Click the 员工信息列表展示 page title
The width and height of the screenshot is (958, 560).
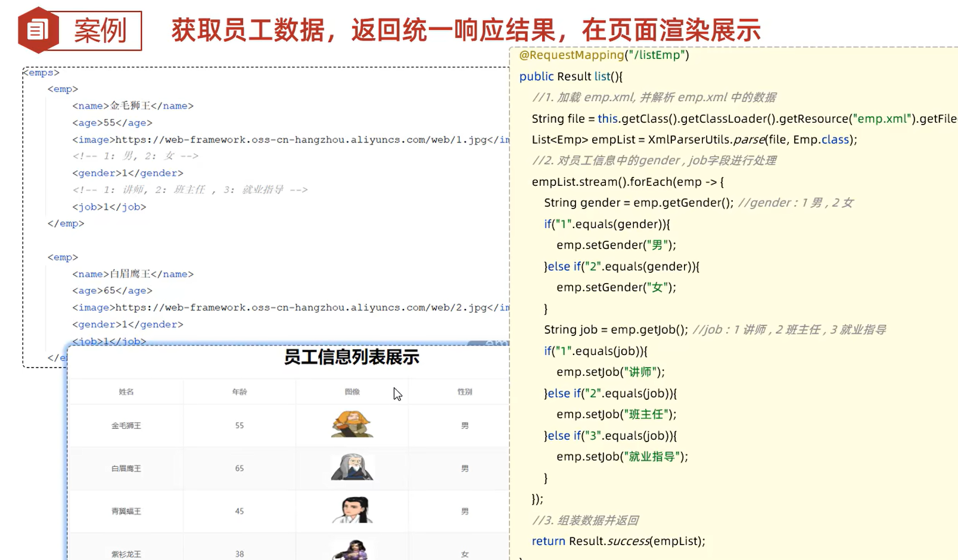coord(352,358)
